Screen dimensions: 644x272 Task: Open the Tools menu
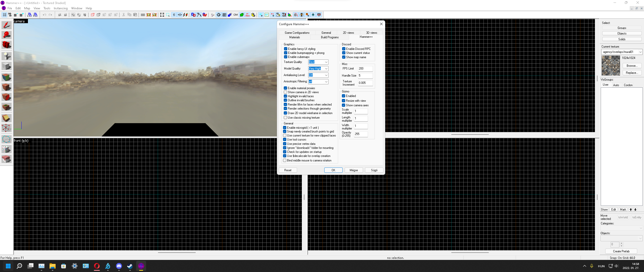[47, 8]
